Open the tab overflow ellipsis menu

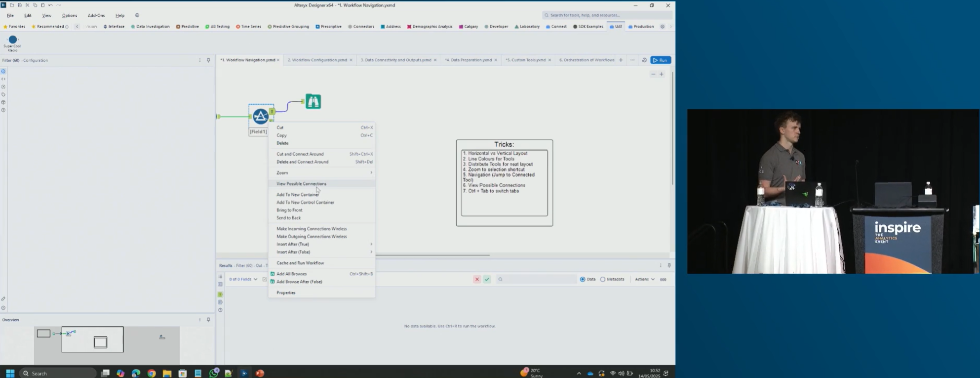[x=632, y=60]
